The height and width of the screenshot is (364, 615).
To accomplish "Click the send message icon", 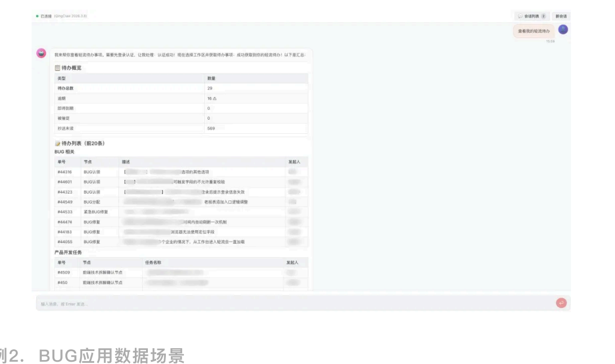I will tap(562, 303).
